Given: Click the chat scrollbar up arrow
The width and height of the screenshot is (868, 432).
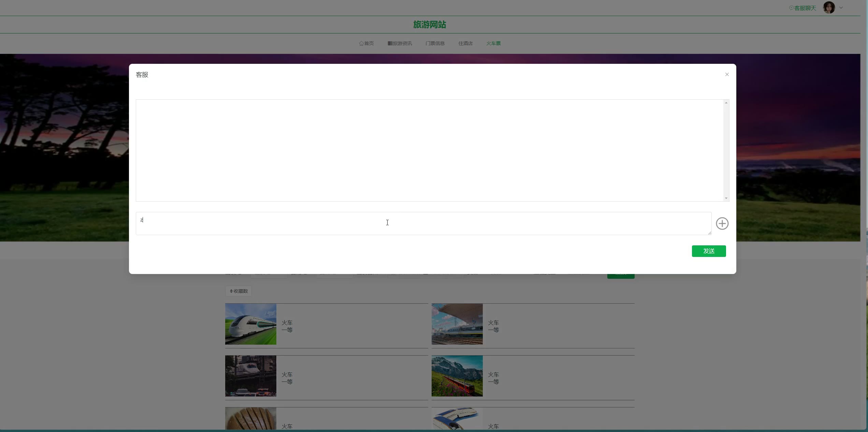Looking at the screenshot, I should 726,103.
